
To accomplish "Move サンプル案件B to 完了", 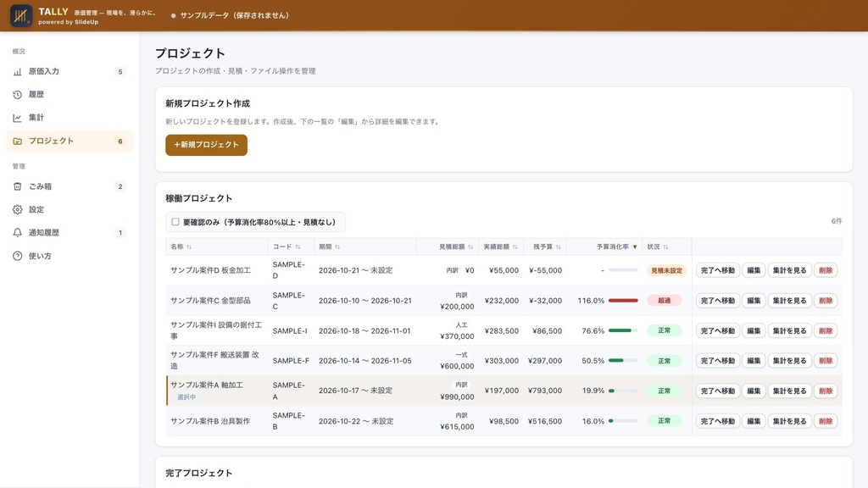I will [717, 421].
